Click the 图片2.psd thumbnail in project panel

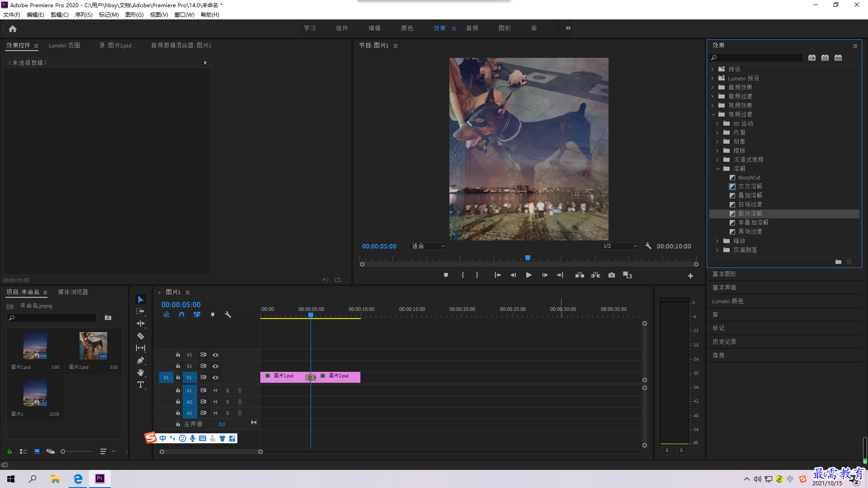tap(93, 346)
